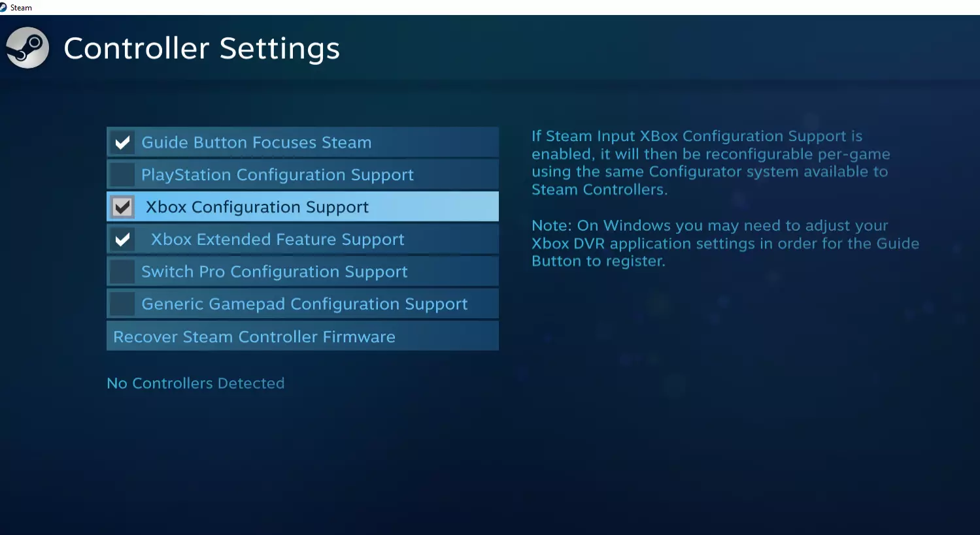Highlight the 'Switch Pro Configuration Support' label
980x535 pixels.
(274, 271)
